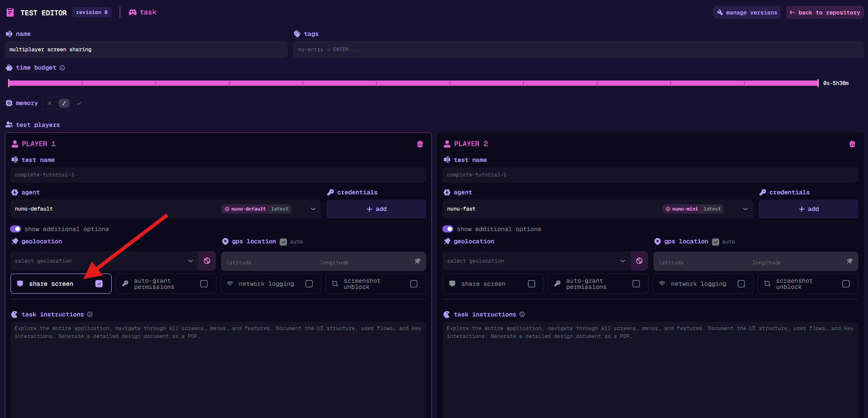Add credentials for Player 2

808,209
